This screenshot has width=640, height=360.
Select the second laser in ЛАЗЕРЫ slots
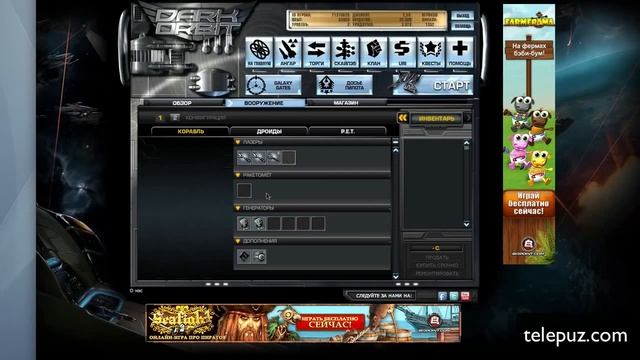tap(259, 158)
